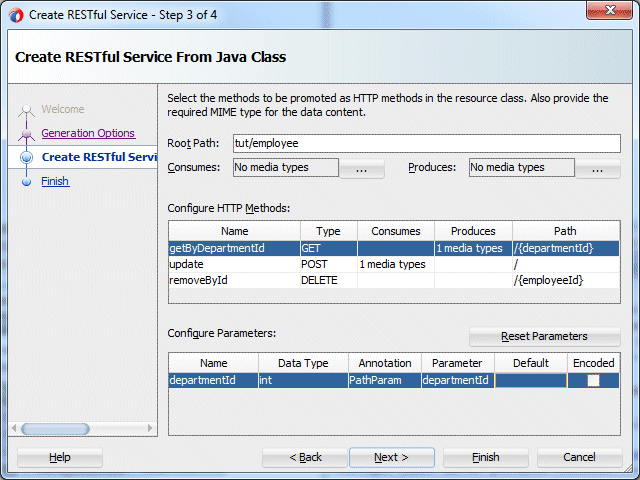Click the Produces media types field
This screenshot has width=640, height=480.
pos(522,167)
